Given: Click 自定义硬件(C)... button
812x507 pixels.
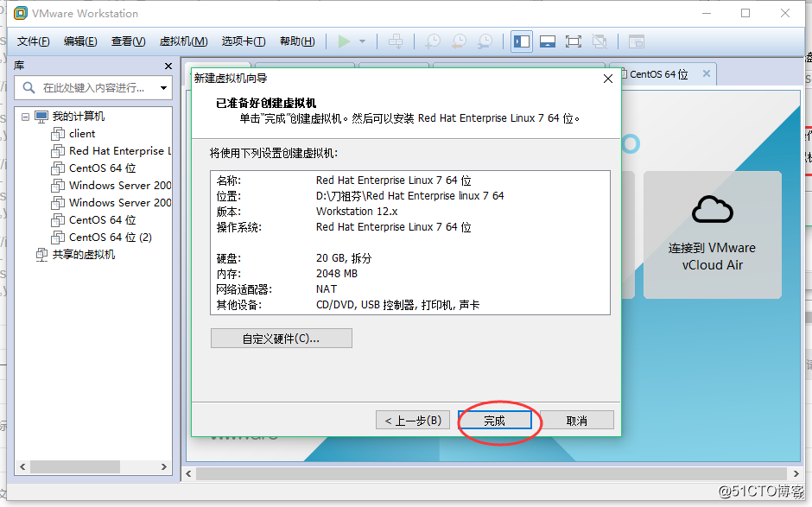Looking at the screenshot, I should tap(282, 339).
